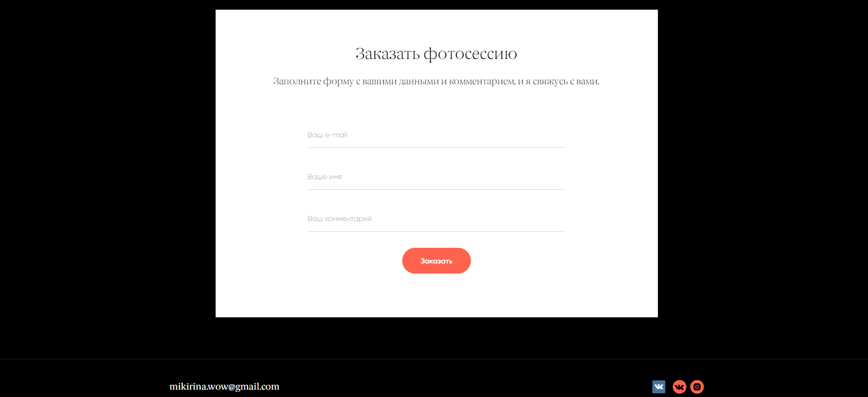Select the name placeholder "Ваше имя"
Screen dimensions: 868x397
pyautogui.click(x=324, y=177)
